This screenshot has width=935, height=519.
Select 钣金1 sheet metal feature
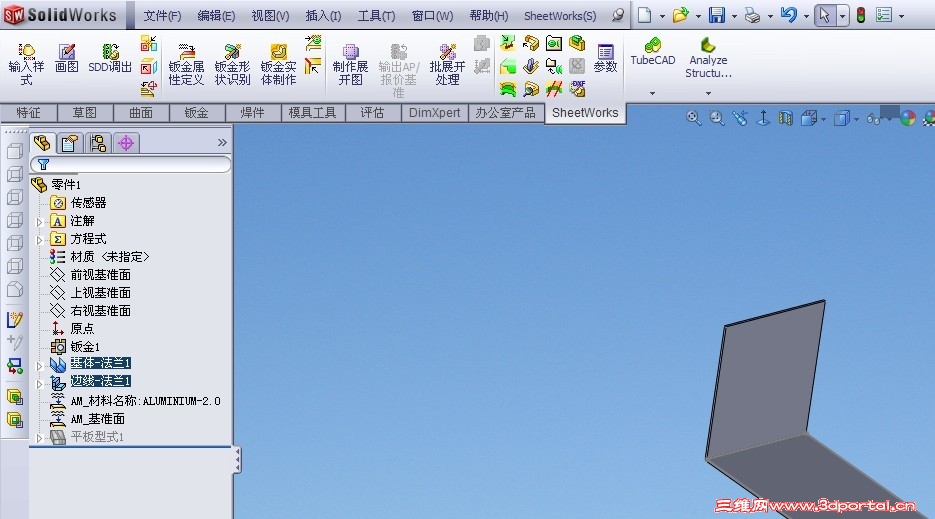85,347
